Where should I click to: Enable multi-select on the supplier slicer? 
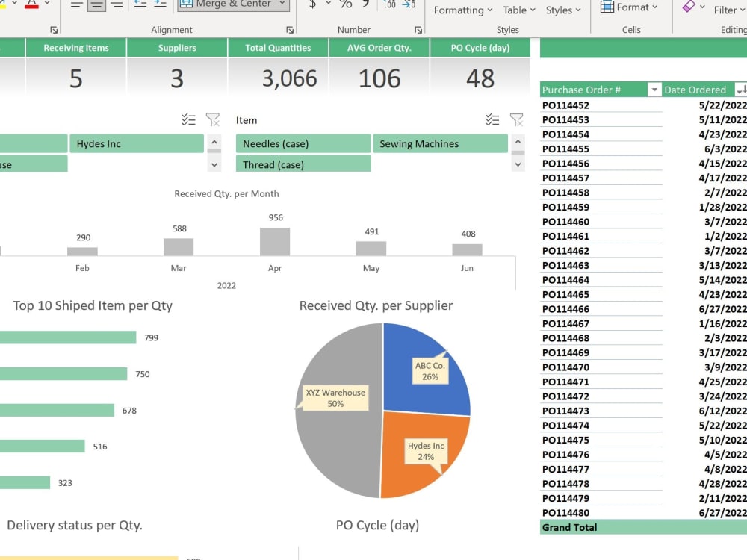pos(189,119)
